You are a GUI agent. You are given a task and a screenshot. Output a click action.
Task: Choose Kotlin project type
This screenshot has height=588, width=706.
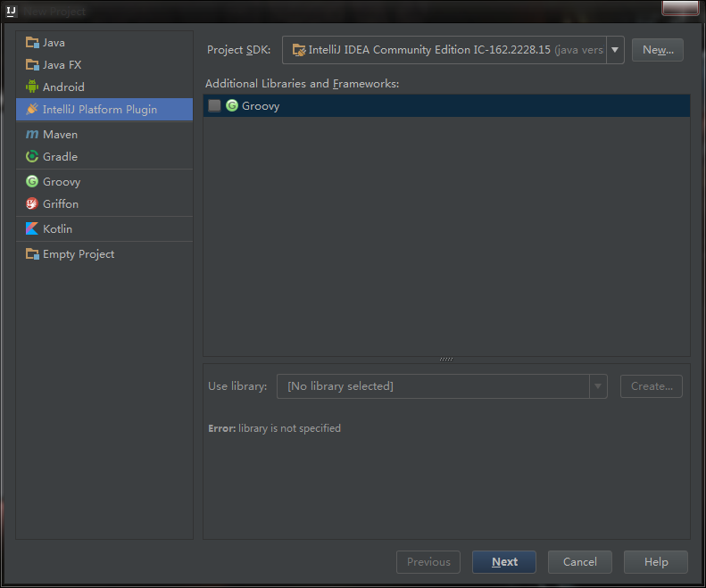(x=104, y=228)
